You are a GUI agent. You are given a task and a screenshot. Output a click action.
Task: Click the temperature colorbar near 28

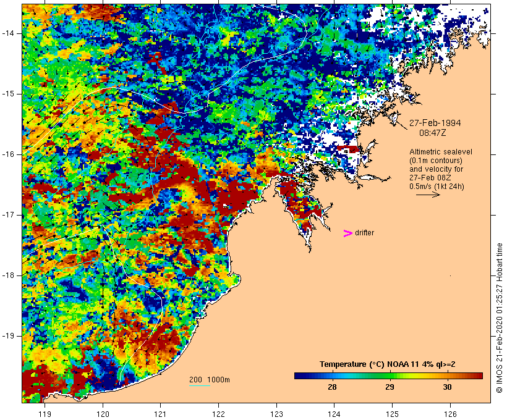point(333,376)
